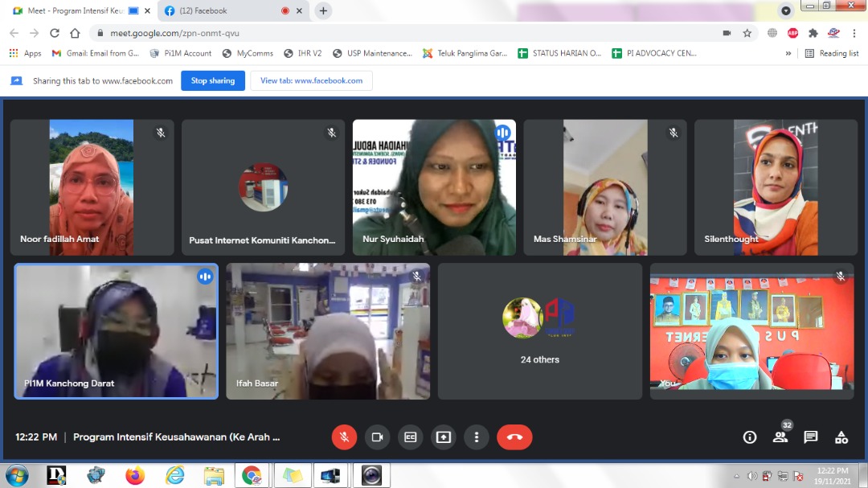Image resolution: width=868 pixels, height=488 pixels.
Task: Unmute the microphone in the Meet toolbar
Action: (344, 437)
